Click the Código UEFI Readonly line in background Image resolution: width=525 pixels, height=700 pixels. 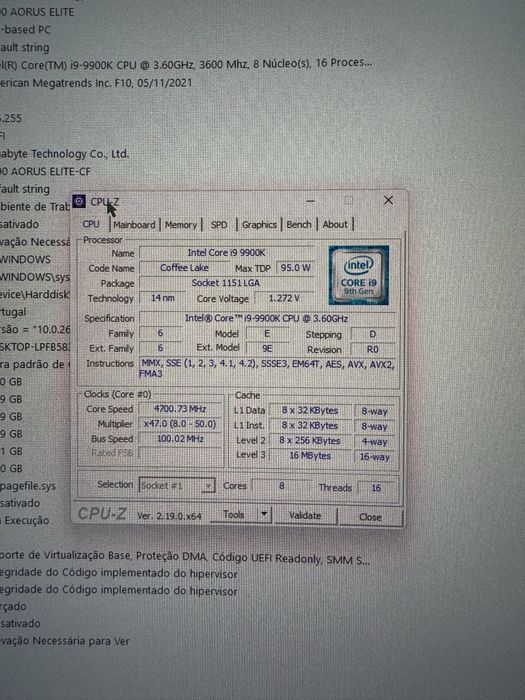(x=185, y=556)
